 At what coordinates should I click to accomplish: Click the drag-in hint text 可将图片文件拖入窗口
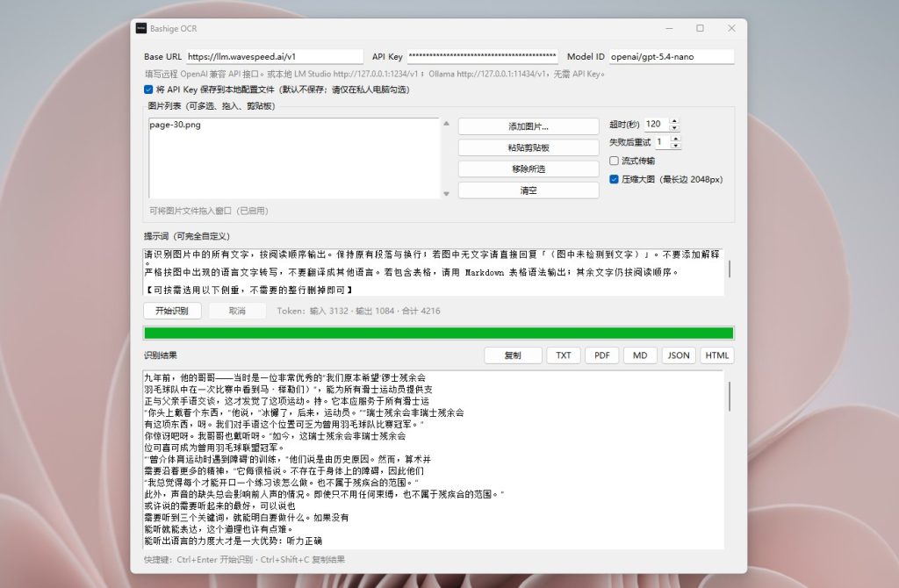(209, 211)
